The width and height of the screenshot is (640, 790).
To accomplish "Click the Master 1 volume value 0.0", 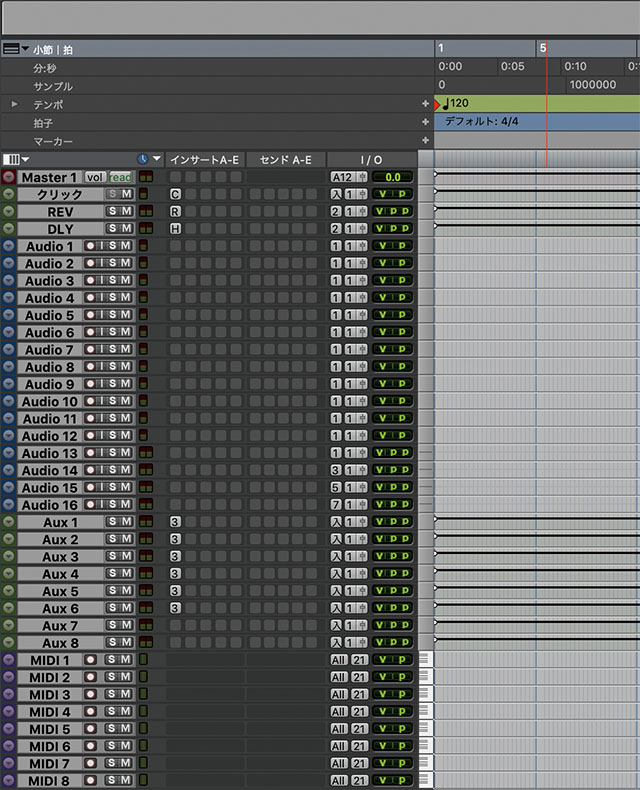I will [393, 177].
